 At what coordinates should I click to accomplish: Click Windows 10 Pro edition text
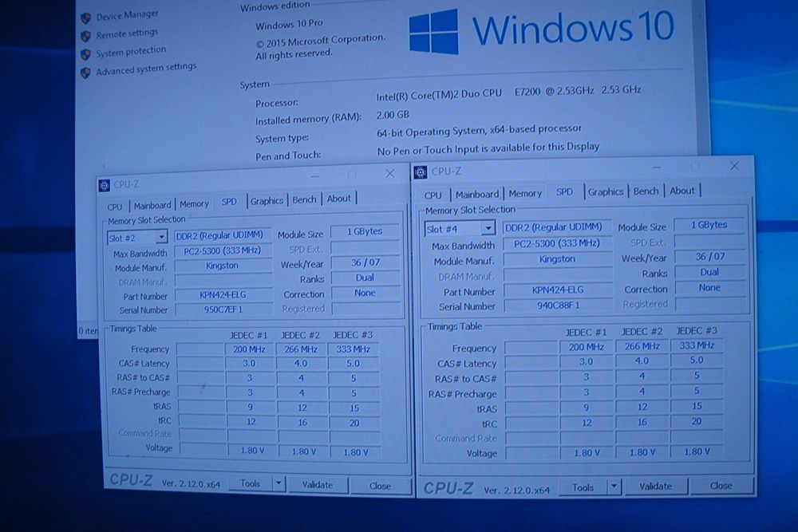289,25
